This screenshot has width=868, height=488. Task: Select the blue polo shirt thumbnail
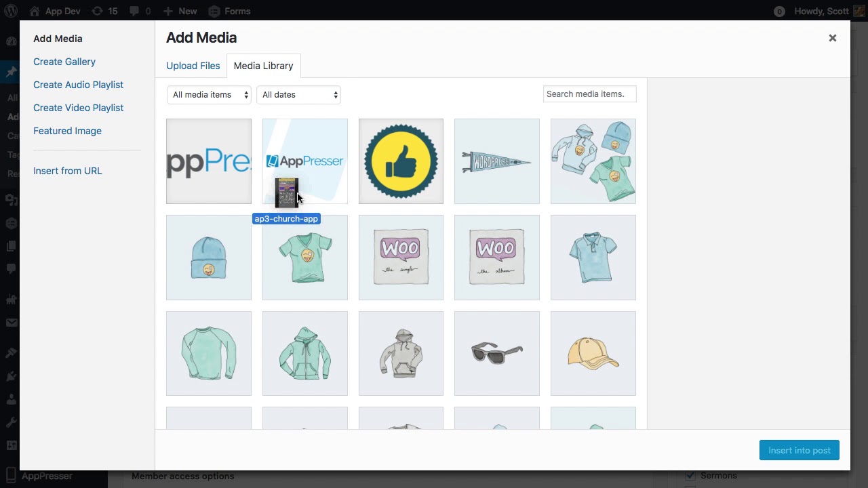tap(593, 258)
